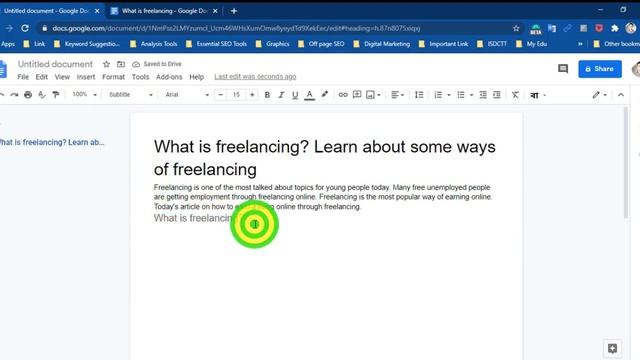The height and width of the screenshot is (360, 640).
Task: Open the Format menu
Action: tap(113, 77)
